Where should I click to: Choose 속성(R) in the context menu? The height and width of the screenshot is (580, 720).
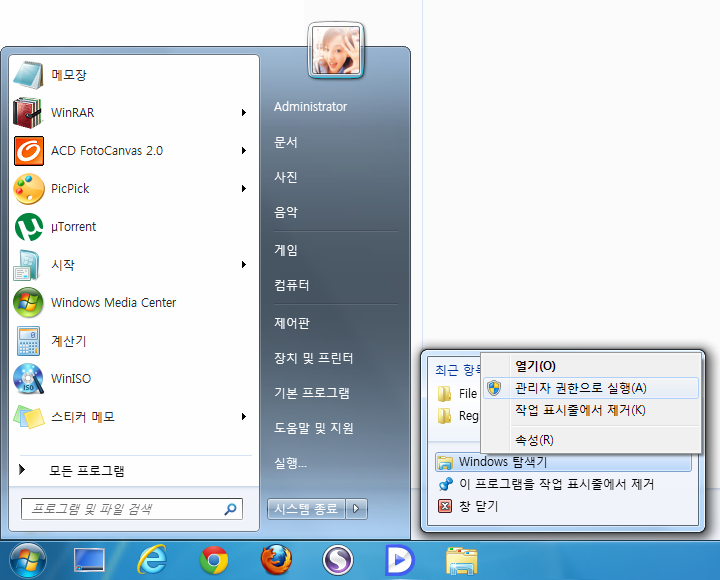tap(534, 440)
